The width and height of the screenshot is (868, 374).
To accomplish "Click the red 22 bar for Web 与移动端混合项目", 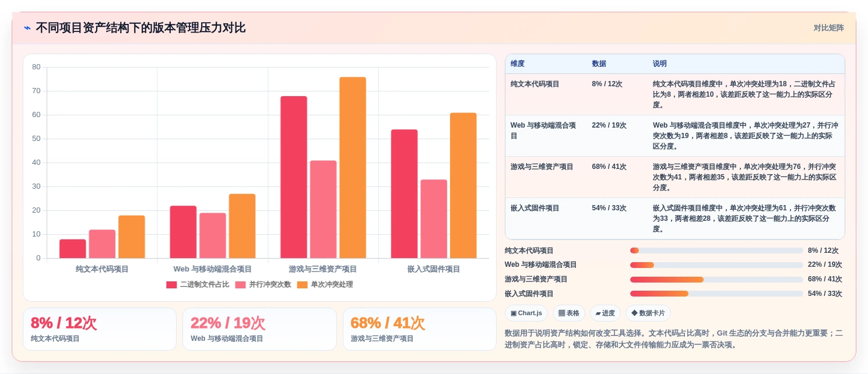I will pyautogui.click(x=183, y=232).
